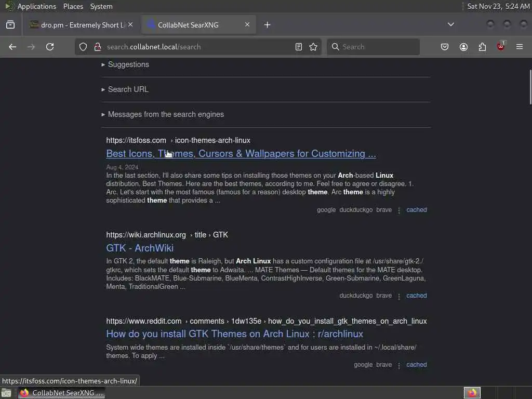This screenshot has height=399, width=532.
Task: Bookmark this page with the star
Action: click(x=313, y=47)
